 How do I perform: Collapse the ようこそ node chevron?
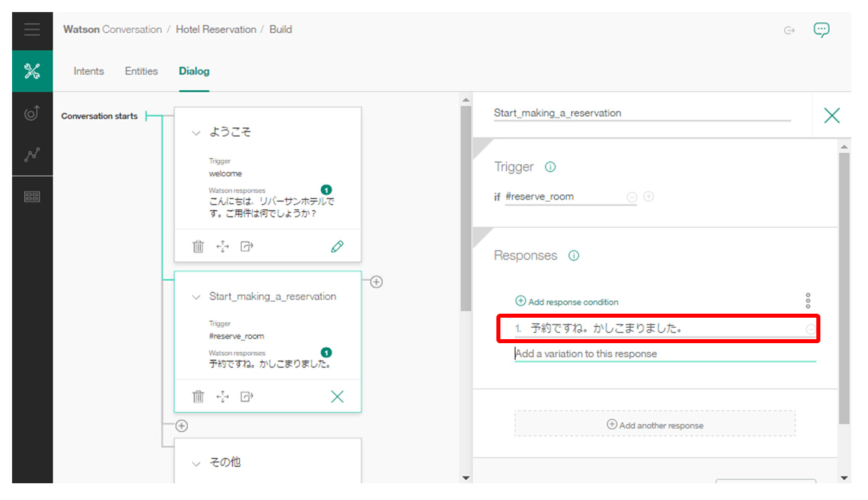196,133
